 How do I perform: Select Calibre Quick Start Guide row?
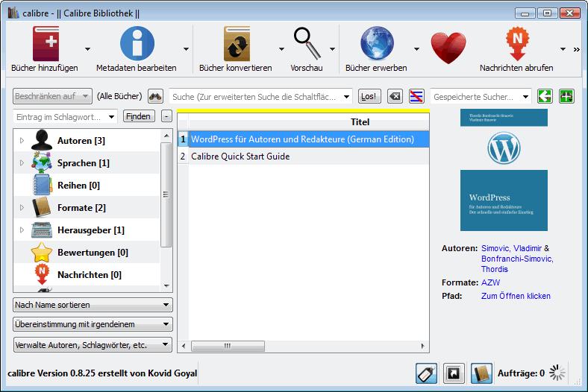[x=303, y=156]
